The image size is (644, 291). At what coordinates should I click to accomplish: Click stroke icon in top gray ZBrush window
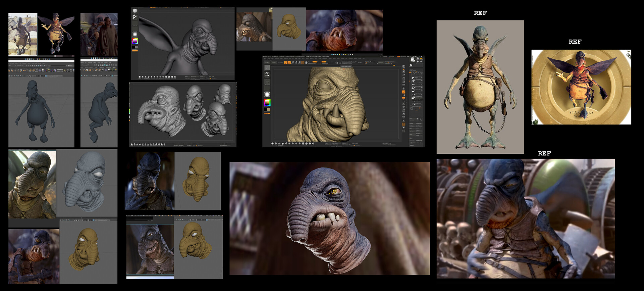(x=135, y=17)
